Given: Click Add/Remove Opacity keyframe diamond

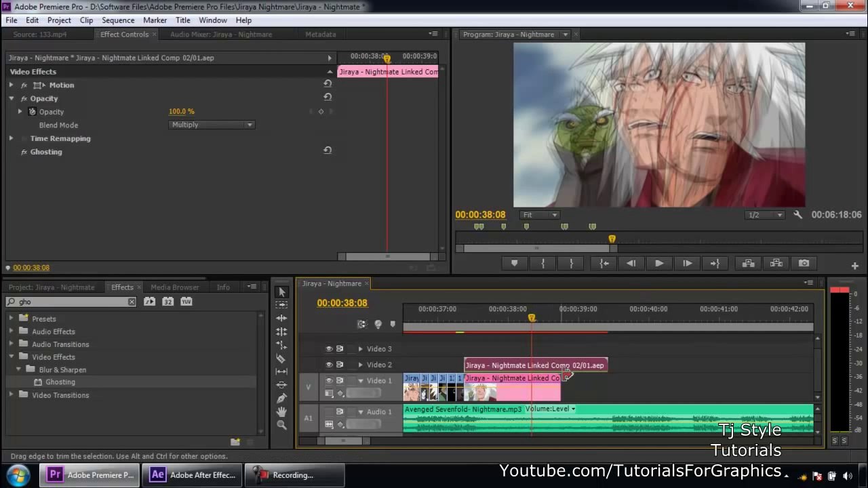Looking at the screenshot, I should (321, 111).
